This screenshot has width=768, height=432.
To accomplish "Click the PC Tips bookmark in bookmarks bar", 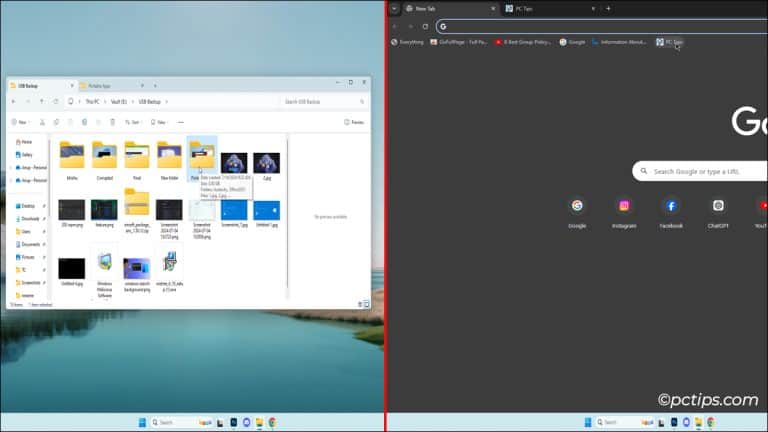I will coord(669,42).
